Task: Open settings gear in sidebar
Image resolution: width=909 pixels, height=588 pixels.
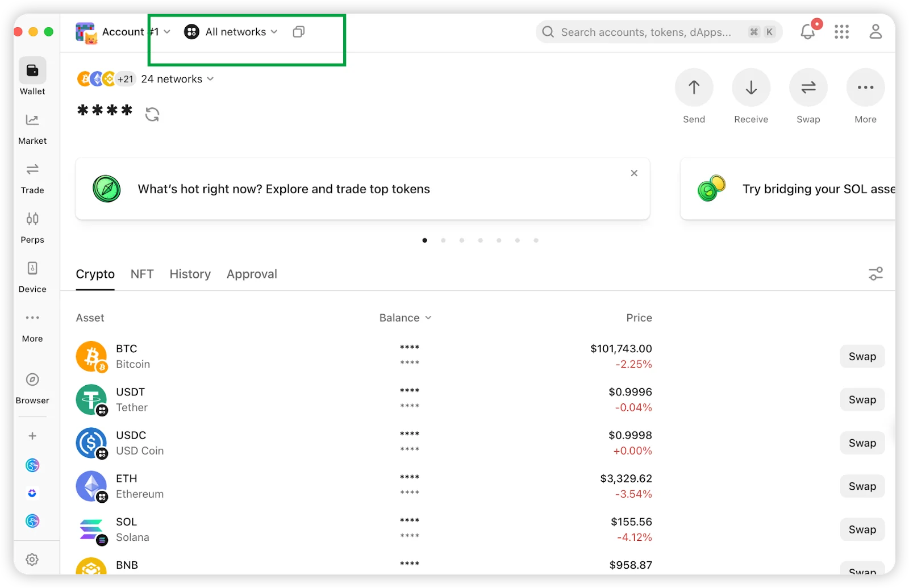Action: pos(32,560)
